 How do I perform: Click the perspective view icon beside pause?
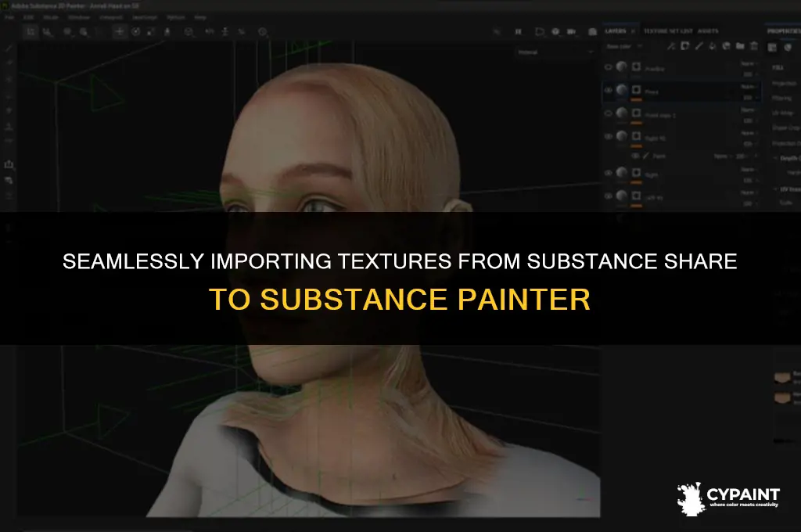(540, 31)
